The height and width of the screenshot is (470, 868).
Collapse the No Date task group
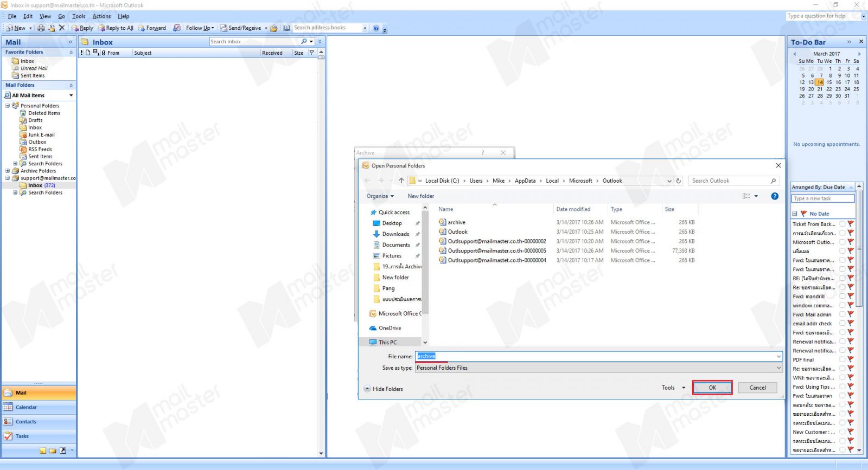pyautogui.click(x=795, y=214)
